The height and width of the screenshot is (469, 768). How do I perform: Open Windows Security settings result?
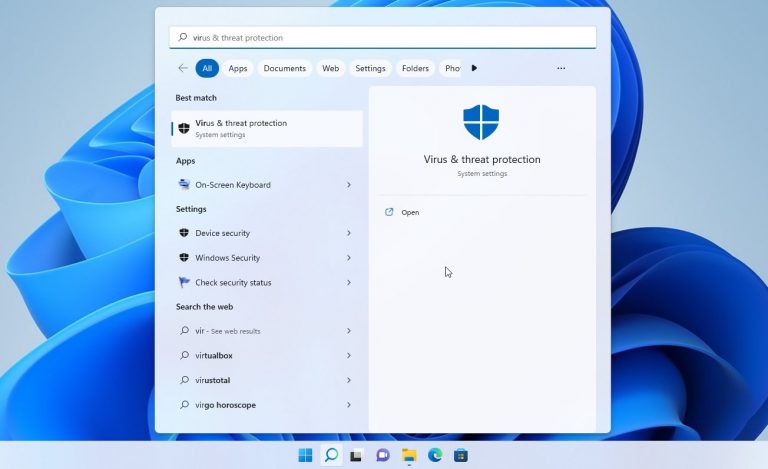[228, 258]
